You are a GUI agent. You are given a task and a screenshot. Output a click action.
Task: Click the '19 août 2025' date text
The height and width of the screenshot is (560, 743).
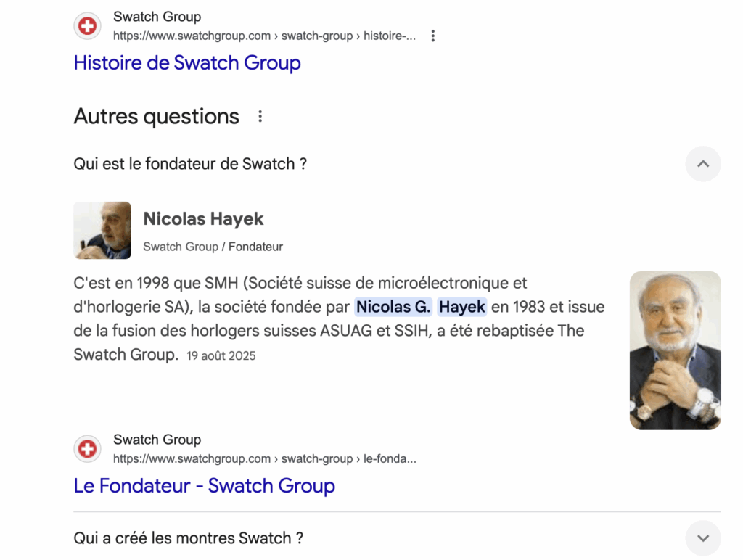coord(221,356)
